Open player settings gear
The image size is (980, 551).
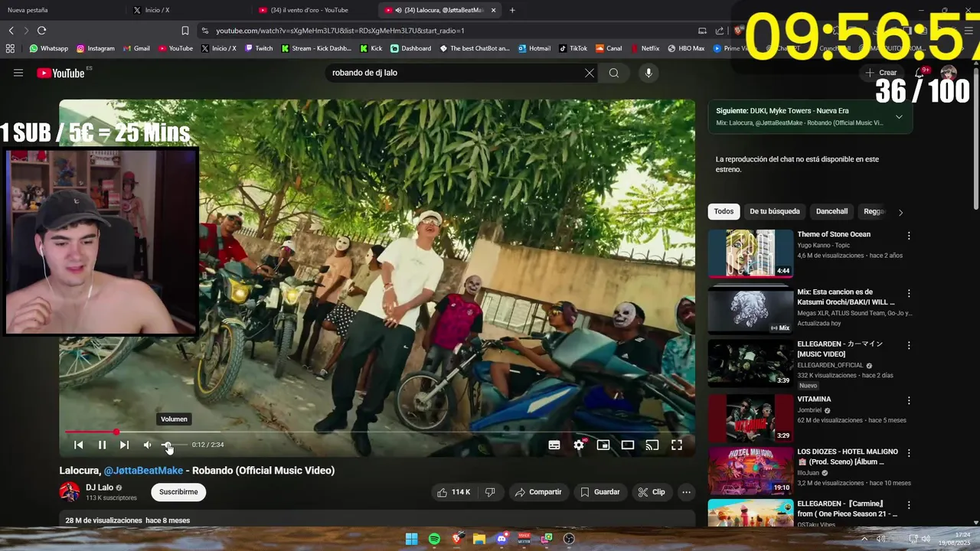pos(579,445)
